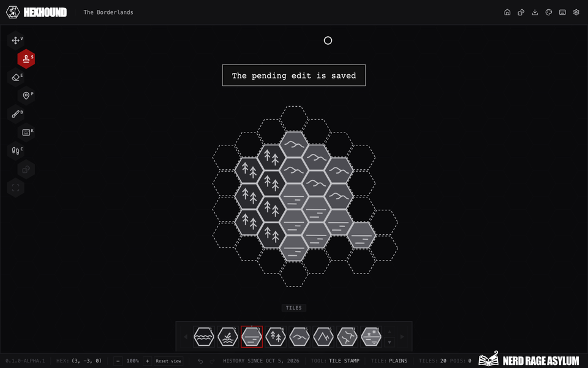Select the POI pin tool (P)
This screenshot has height=368, width=588.
tap(26, 96)
